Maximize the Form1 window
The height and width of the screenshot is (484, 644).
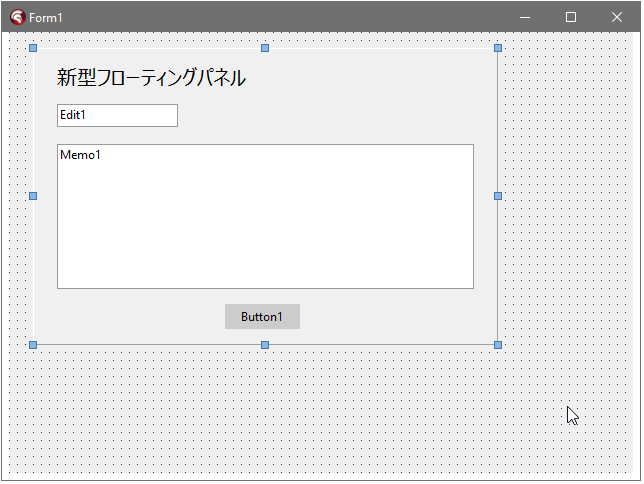tap(571, 17)
